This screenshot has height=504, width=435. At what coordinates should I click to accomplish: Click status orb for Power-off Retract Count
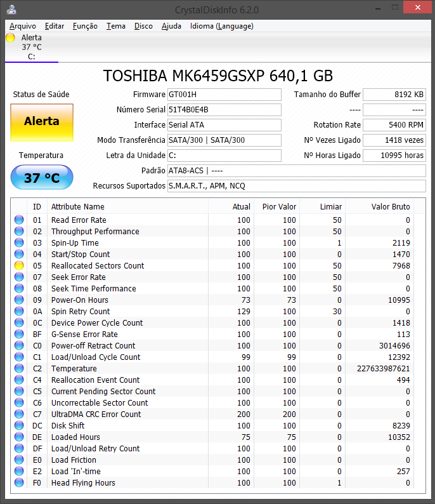tap(19, 345)
